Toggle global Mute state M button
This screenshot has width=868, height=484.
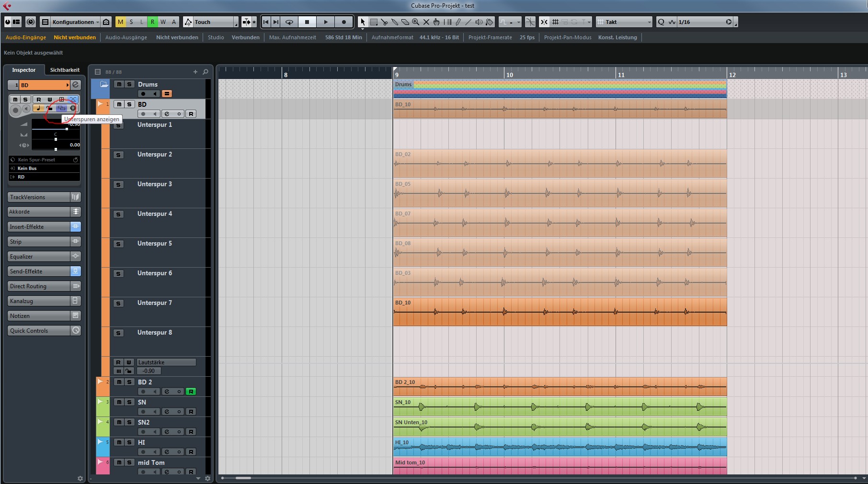[120, 22]
